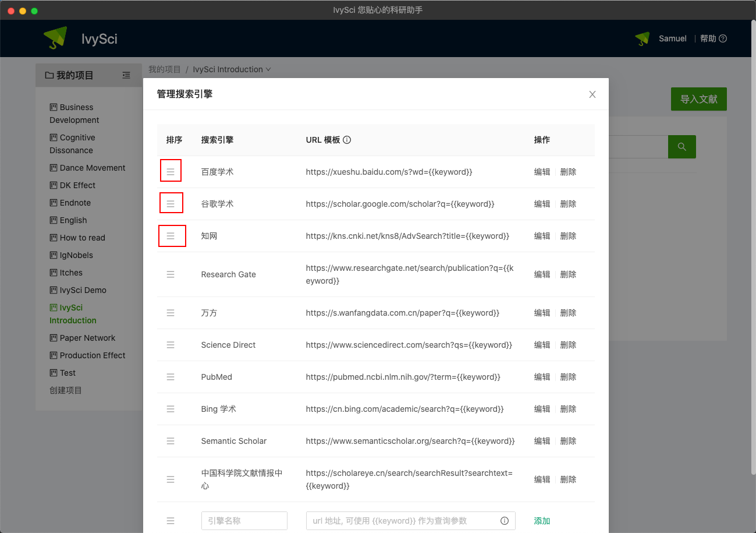
Task: Click the drag handle for 中国科学院文献情报中心 row
Action: (x=171, y=479)
